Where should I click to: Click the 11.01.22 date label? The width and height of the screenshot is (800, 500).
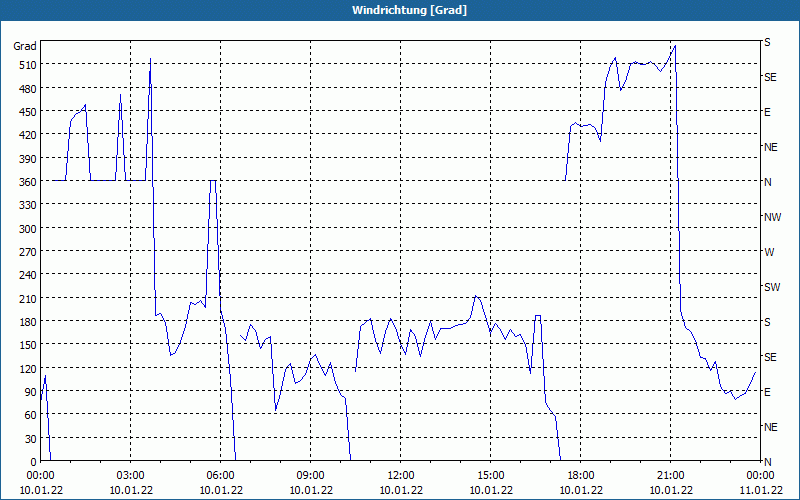760,490
